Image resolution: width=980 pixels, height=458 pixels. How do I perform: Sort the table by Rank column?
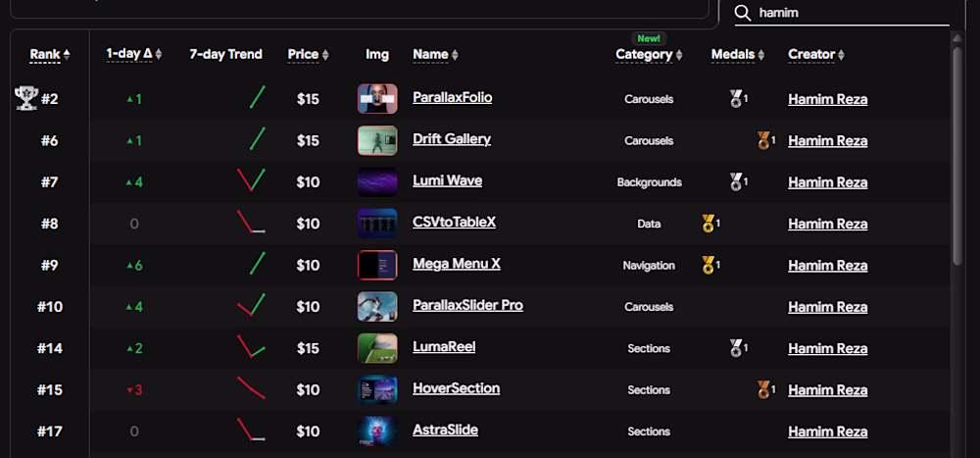click(x=45, y=55)
